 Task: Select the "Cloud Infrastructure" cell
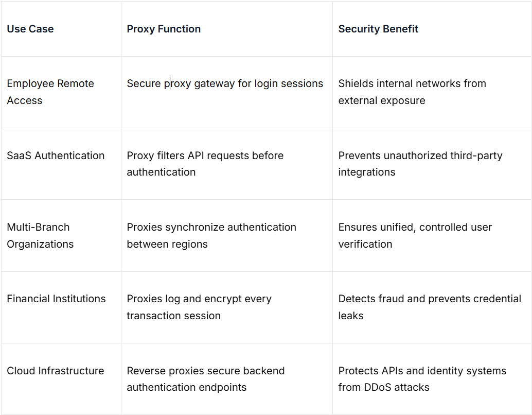[56, 371]
